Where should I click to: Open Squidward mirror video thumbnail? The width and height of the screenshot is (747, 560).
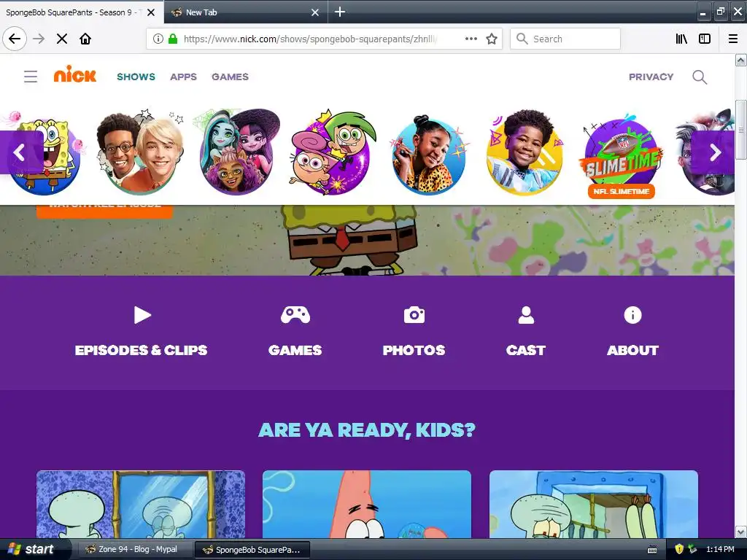[x=141, y=504]
